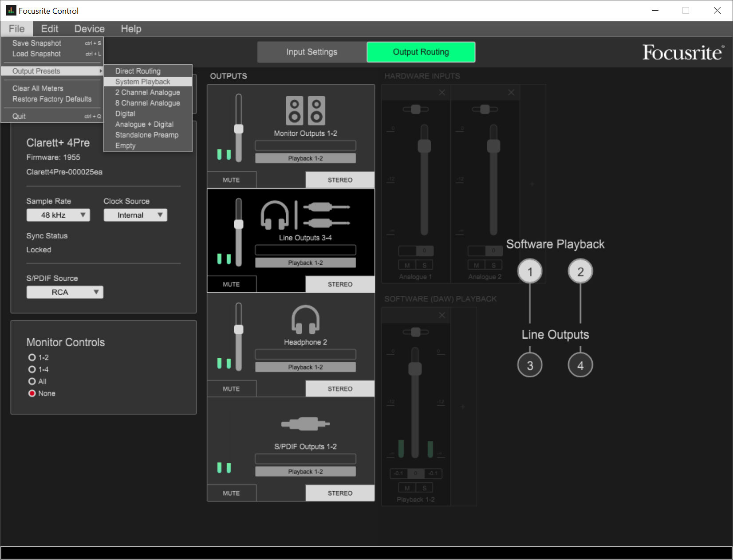
Task: Click the Focusrite Control app icon in title bar
Action: coord(11,10)
